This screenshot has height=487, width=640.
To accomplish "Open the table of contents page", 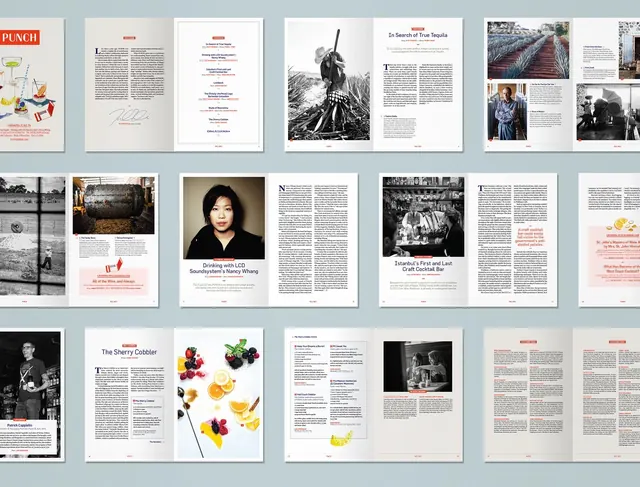I will point(219,85).
